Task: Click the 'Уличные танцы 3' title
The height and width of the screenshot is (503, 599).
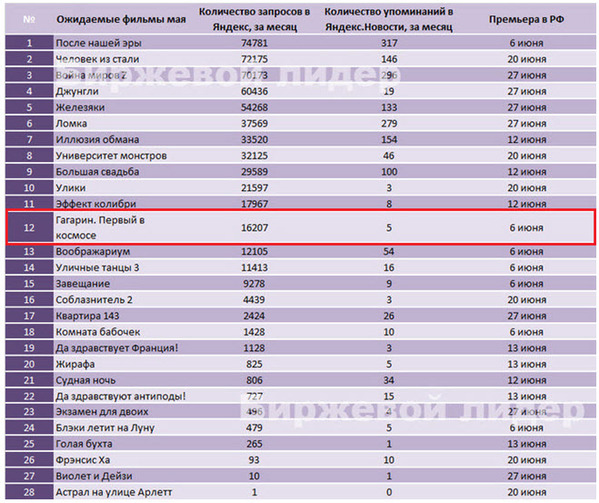Action: [97, 268]
